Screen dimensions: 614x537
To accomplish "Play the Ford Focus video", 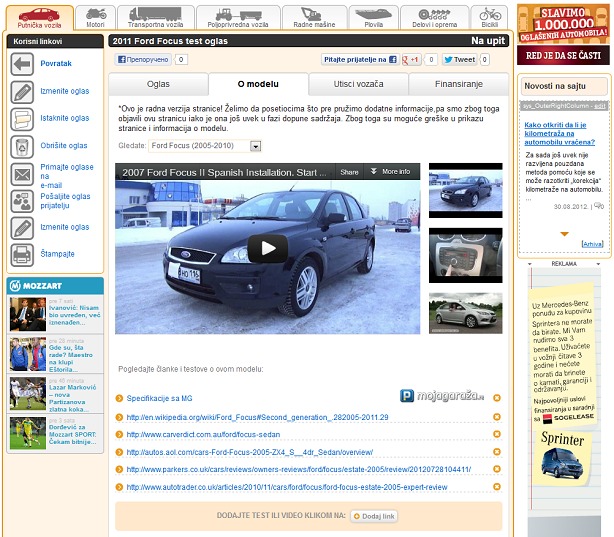I will [267, 248].
